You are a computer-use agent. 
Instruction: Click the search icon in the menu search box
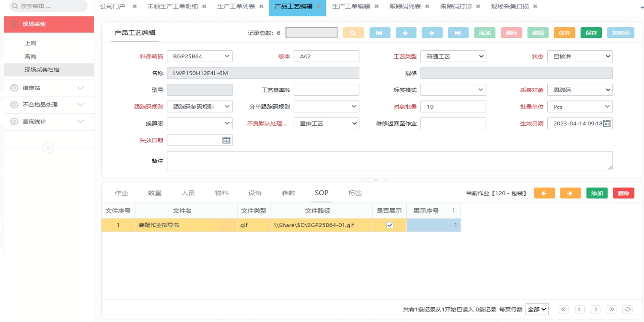pos(14,6)
